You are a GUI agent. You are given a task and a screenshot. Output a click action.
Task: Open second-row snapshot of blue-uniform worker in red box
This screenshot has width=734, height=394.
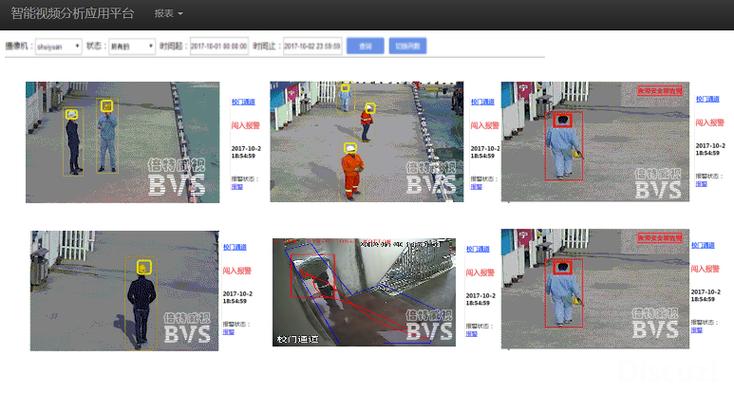(595, 289)
